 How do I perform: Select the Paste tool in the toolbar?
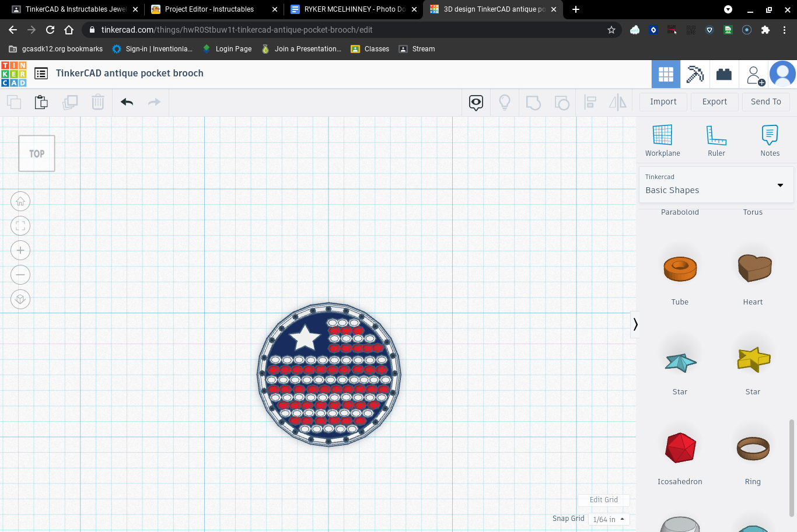click(x=41, y=101)
